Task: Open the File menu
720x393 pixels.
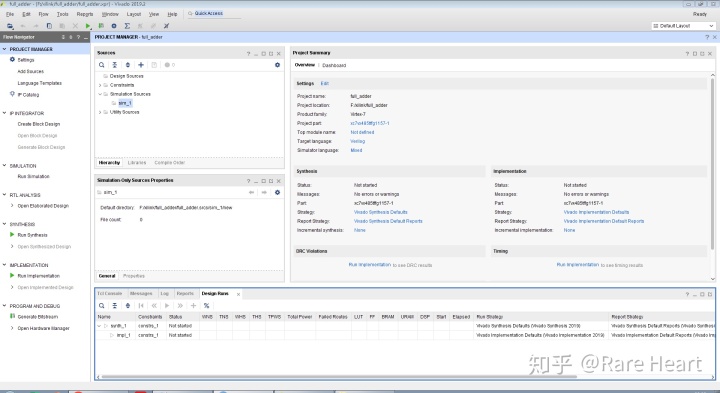Action: 10,14
